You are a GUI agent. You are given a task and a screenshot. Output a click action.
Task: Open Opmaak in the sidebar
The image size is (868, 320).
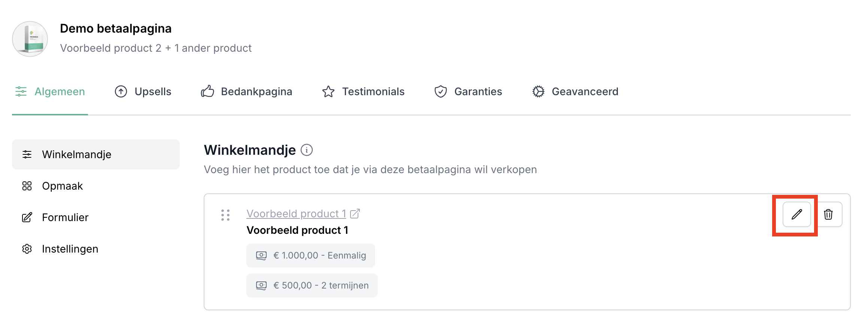click(x=62, y=186)
